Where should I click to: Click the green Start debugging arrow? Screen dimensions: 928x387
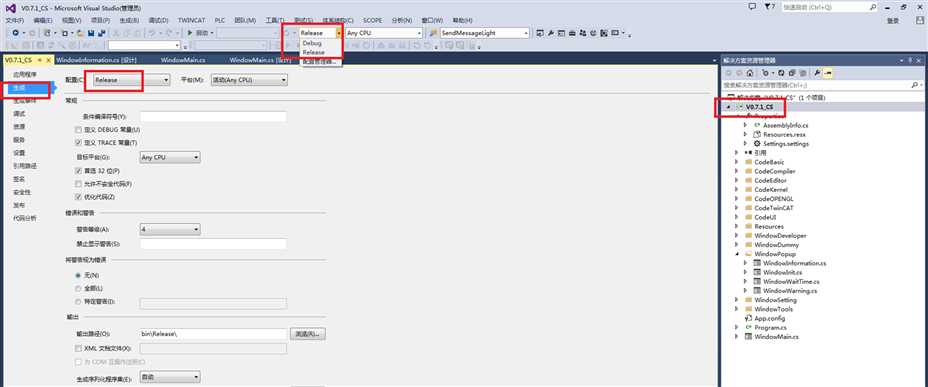point(190,33)
